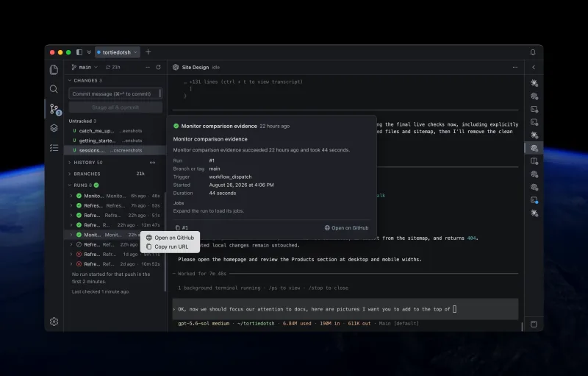Choose Open on GitHub in context menu

point(170,238)
